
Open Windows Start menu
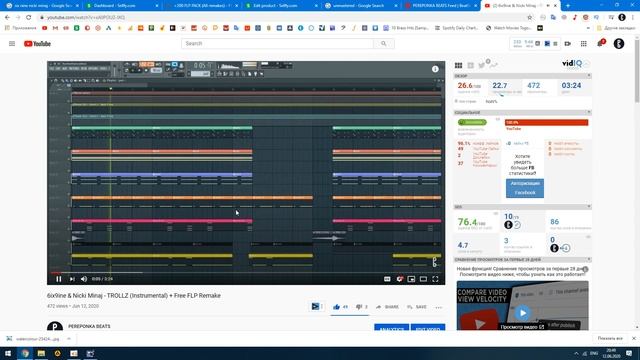pos(8,353)
